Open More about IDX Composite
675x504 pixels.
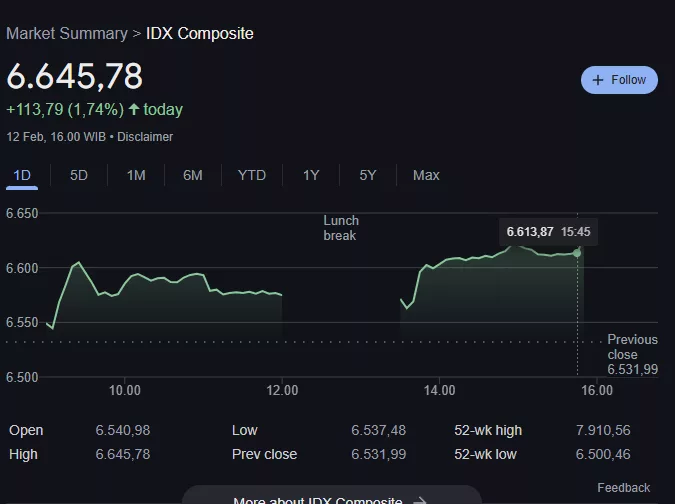click(331, 495)
